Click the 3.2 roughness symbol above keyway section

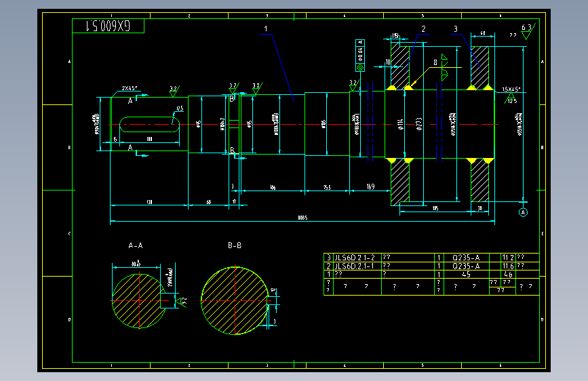[x=174, y=91]
